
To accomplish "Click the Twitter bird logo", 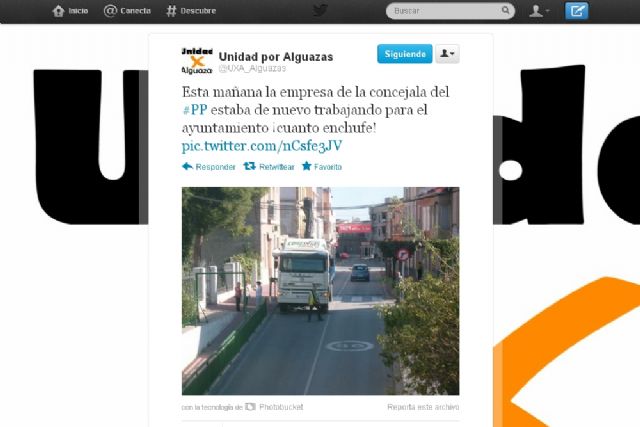I will [x=320, y=11].
